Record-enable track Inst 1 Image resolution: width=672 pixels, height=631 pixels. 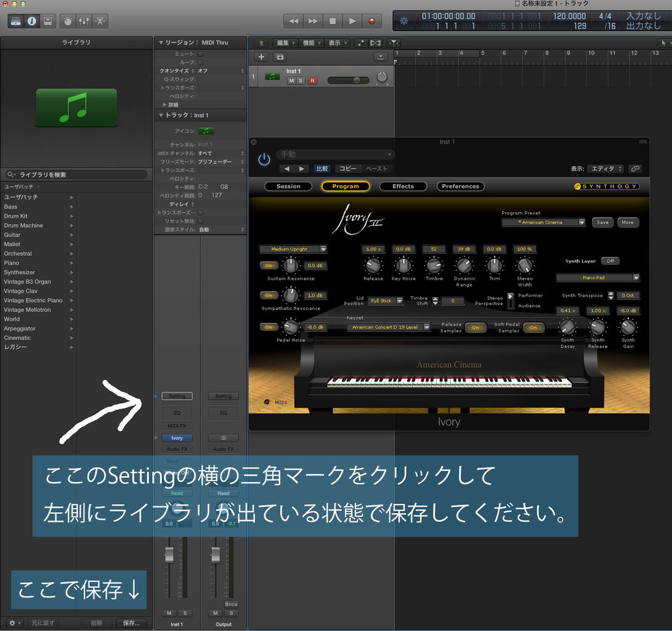coord(312,81)
